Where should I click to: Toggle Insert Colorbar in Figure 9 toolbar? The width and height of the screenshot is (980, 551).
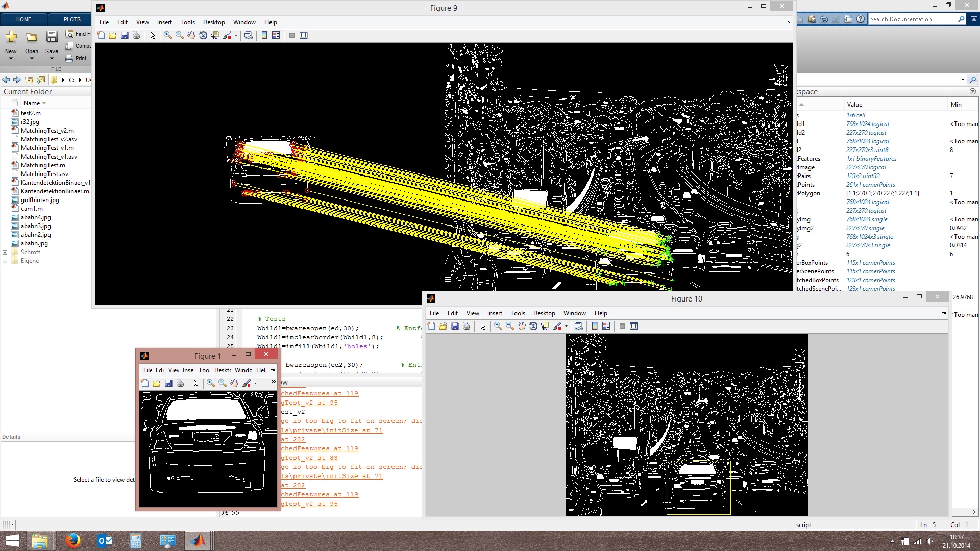pyautogui.click(x=264, y=35)
